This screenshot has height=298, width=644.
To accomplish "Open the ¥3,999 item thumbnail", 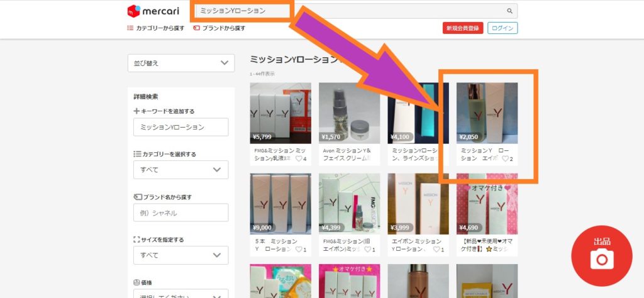I will (418, 204).
